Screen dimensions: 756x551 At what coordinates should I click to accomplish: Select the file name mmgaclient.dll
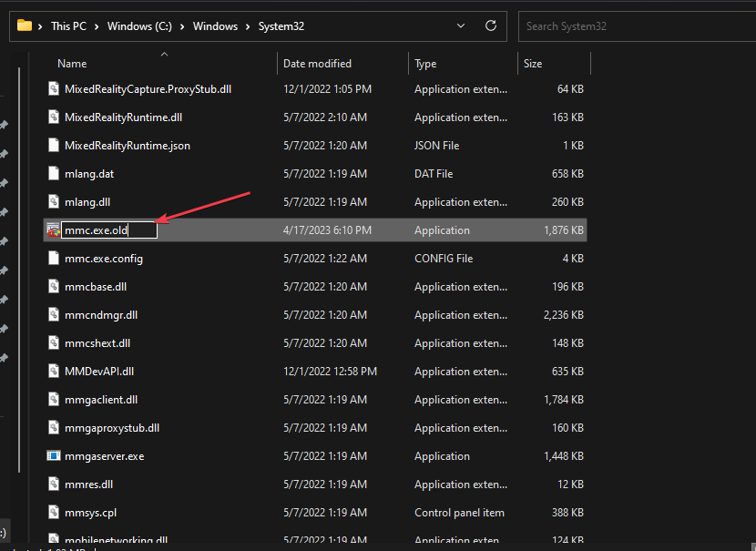(x=101, y=400)
